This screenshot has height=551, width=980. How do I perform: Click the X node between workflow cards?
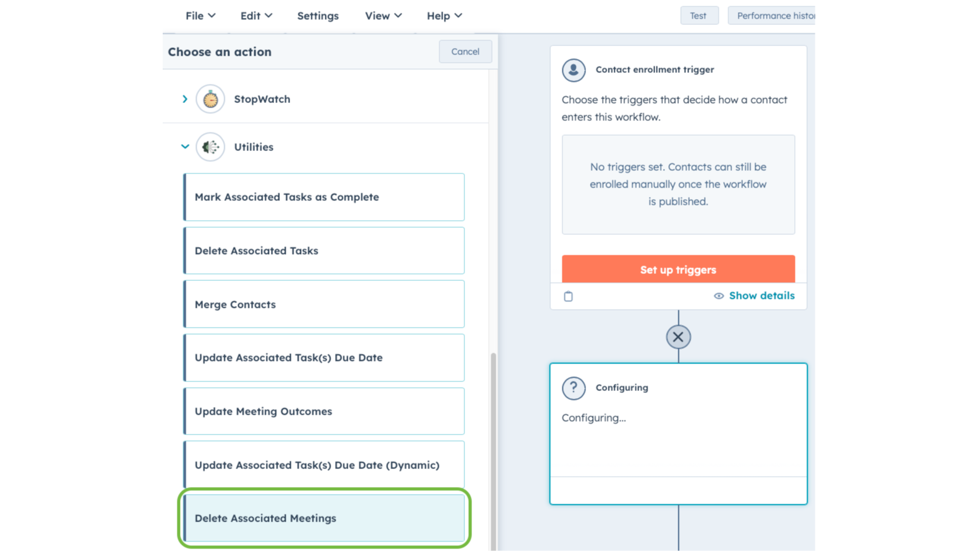(x=678, y=336)
